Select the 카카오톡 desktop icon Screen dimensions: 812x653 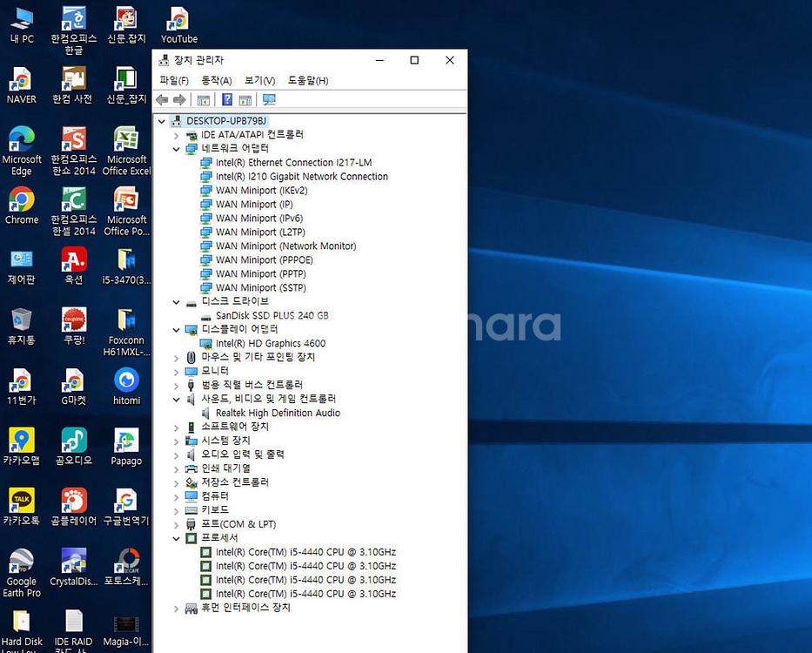point(22,507)
